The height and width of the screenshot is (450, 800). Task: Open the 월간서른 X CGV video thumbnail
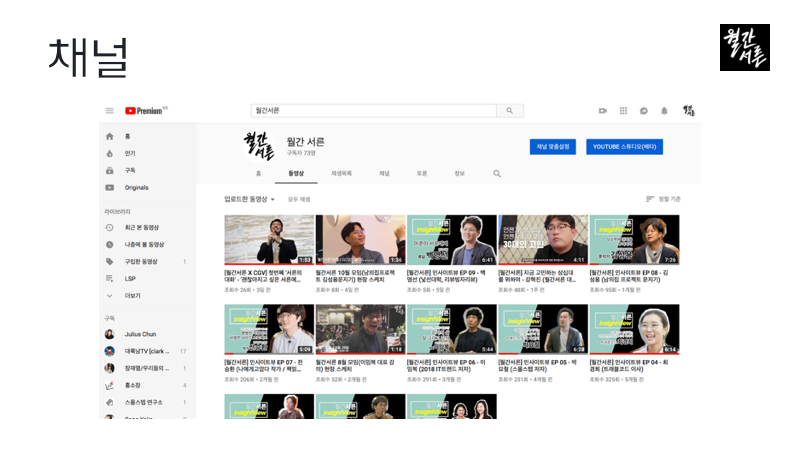269,240
